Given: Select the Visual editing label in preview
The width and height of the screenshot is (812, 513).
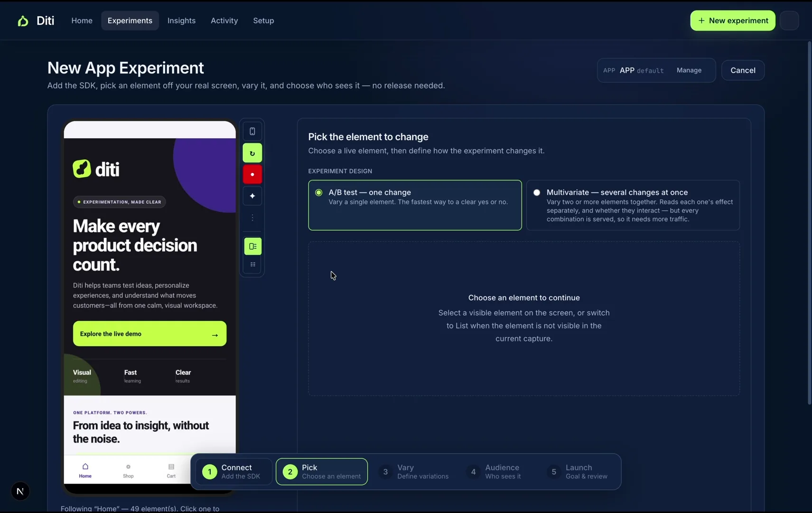Looking at the screenshot, I should click(82, 376).
